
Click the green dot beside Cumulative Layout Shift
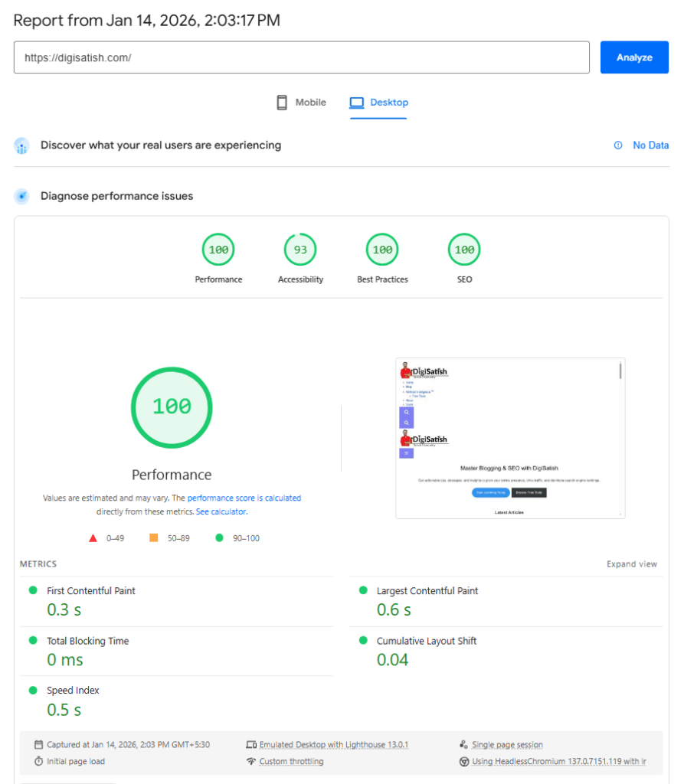click(x=363, y=641)
